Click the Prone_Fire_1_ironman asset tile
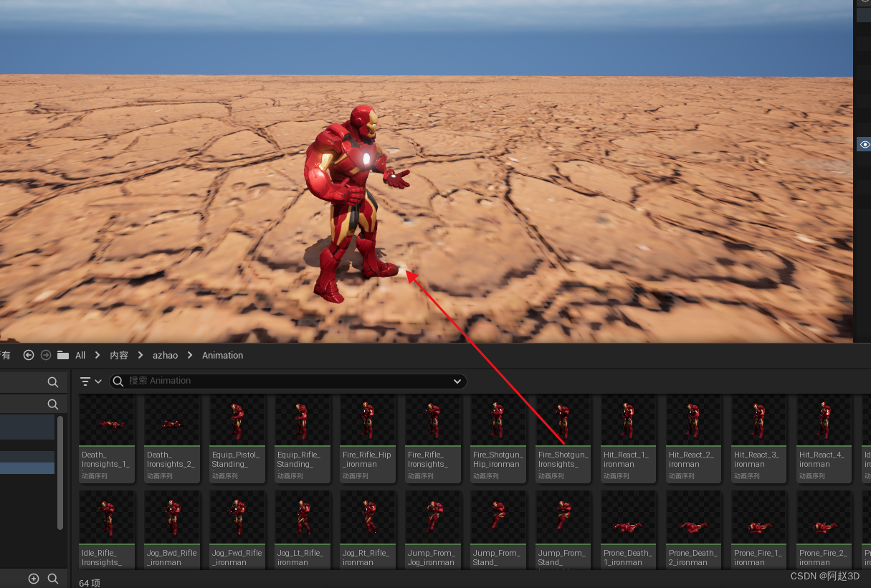Viewport: 871px width, 588px height. tap(759, 530)
